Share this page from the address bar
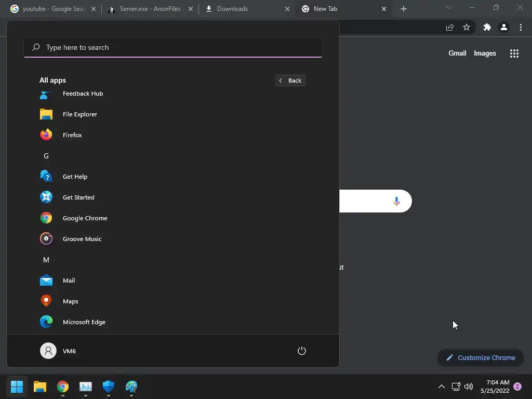The width and height of the screenshot is (532, 399). [450, 27]
